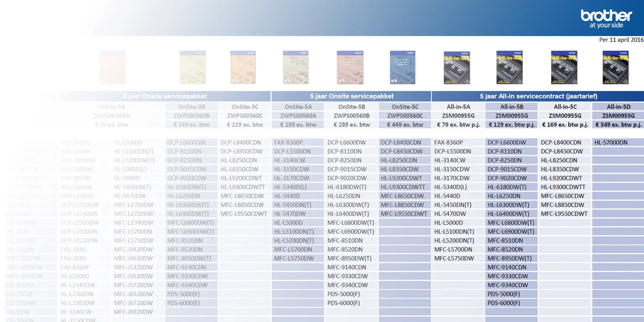
Task: Select DCP-L8450CDW in the OnSite-3C column
Action: click(x=242, y=151)
